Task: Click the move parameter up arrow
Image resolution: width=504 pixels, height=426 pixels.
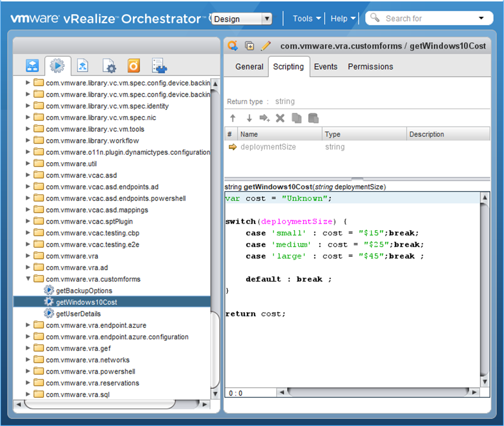Action: coord(233,118)
